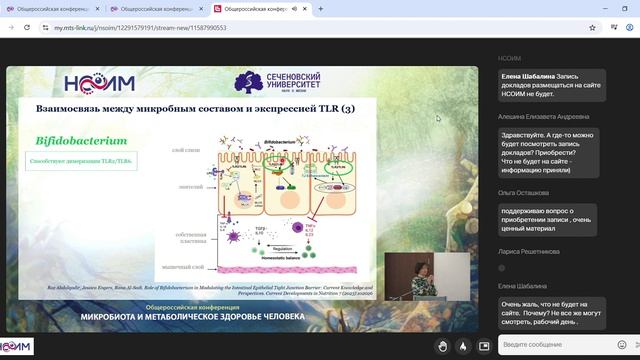Click the TLR2/TLR6 dimerization text box
The image size is (640, 360).
(x=81, y=161)
